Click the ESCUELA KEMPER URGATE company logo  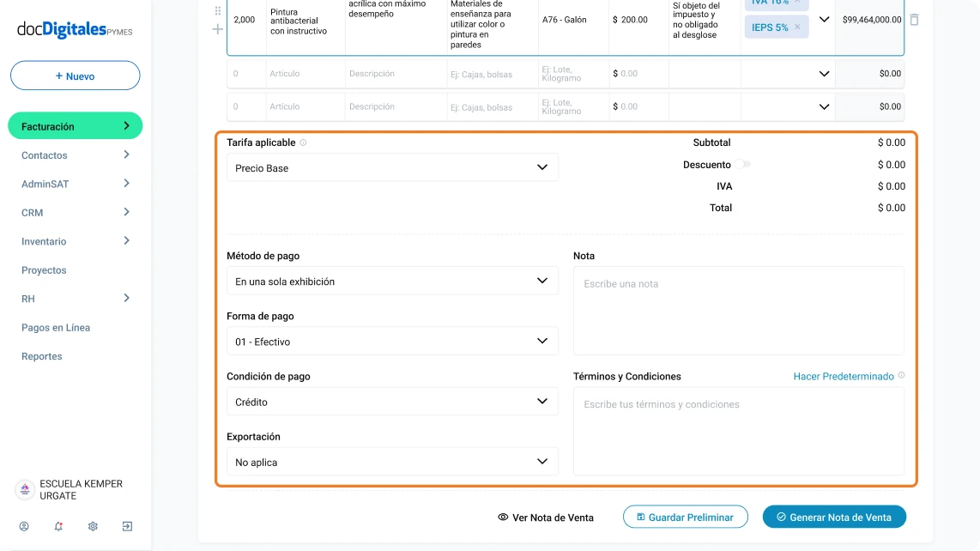click(x=24, y=489)
